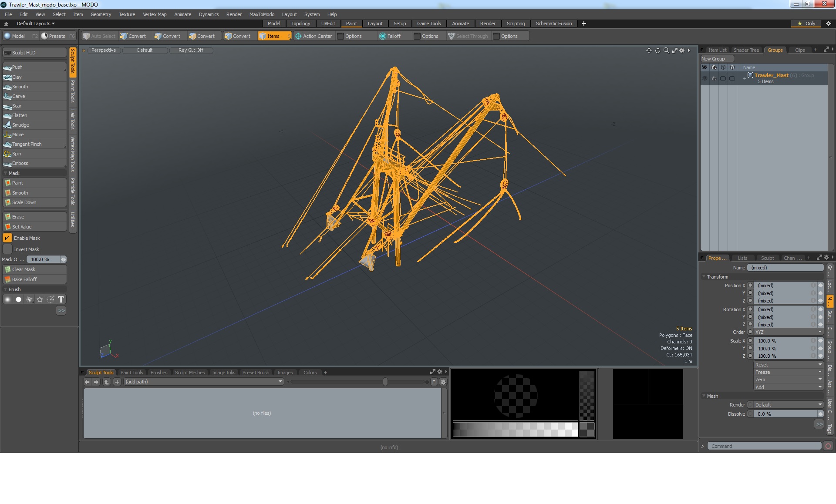Open the viewport settings gear

point(682,50)
